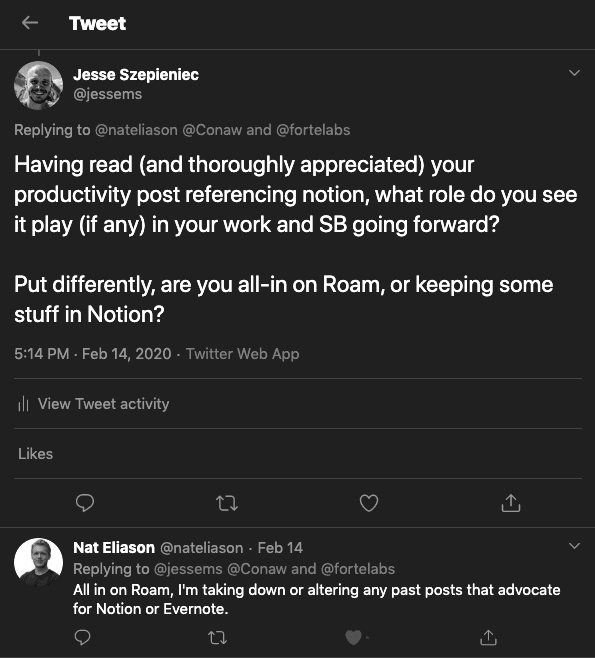
Task: Open @nateliason in Replying to line
Action: tap(136, 130)
